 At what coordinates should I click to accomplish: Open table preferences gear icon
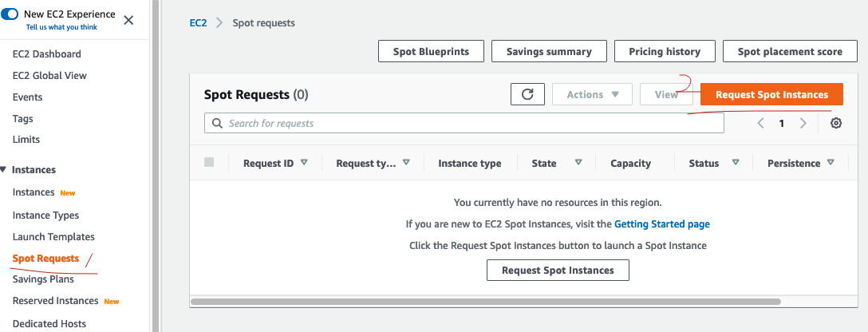pyautogui.click(x=836, y=124)
